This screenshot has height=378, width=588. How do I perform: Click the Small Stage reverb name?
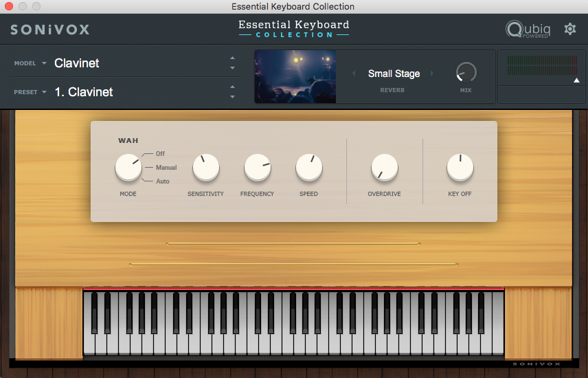pyautogui.click(x=394, y=74)
